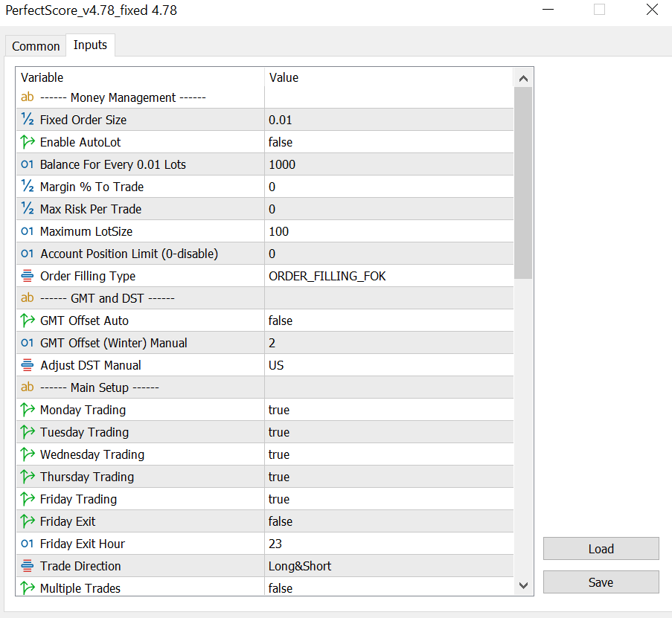672x618 pixels.
Task: Click the integer icon beside Maximum LotSize
Action: tap(28, 231)
